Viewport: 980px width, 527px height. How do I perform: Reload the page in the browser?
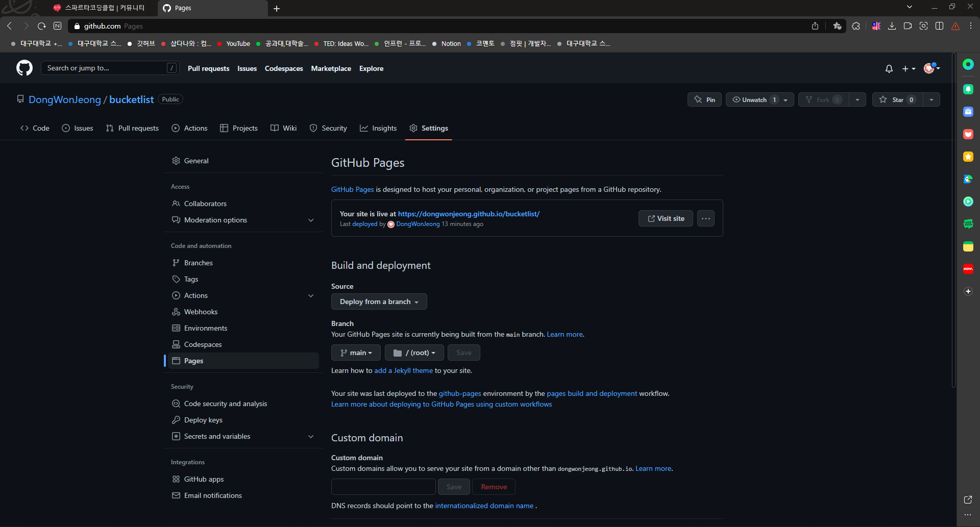[x=42, y=26]
